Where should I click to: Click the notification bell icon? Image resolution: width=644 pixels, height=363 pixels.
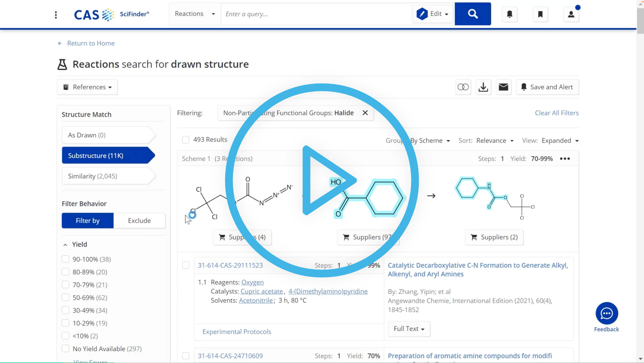click(x=510, y=14)
